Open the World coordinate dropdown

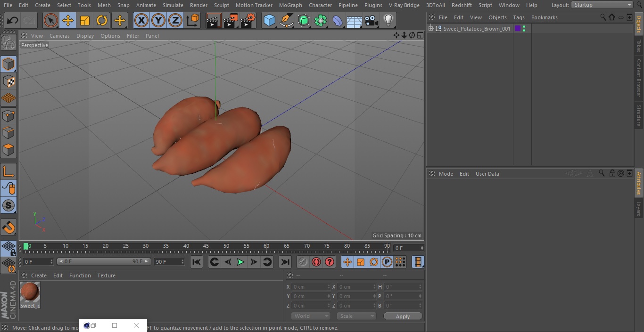(x=311, y=316)
